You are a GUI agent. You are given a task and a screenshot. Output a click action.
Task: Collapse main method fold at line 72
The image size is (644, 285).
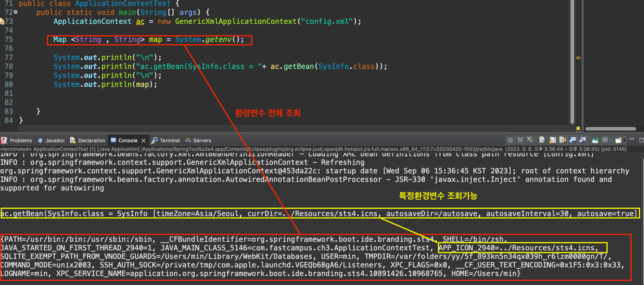point(16,12)
